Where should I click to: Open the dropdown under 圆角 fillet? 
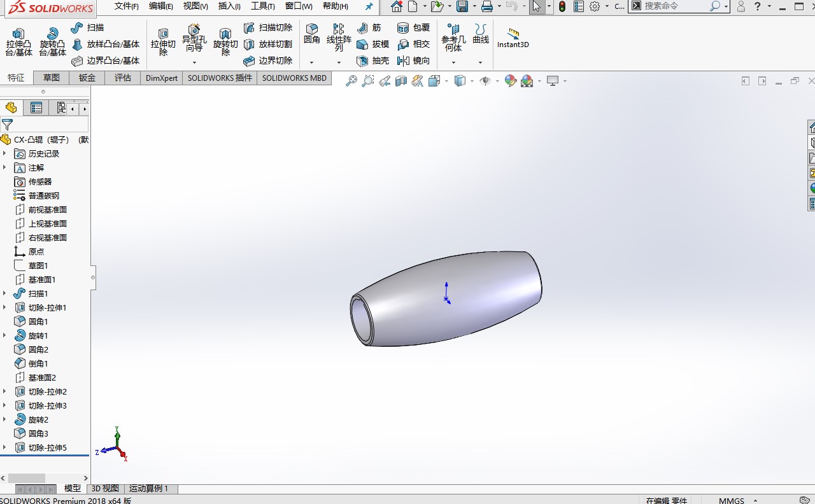[x=311, y=62]
